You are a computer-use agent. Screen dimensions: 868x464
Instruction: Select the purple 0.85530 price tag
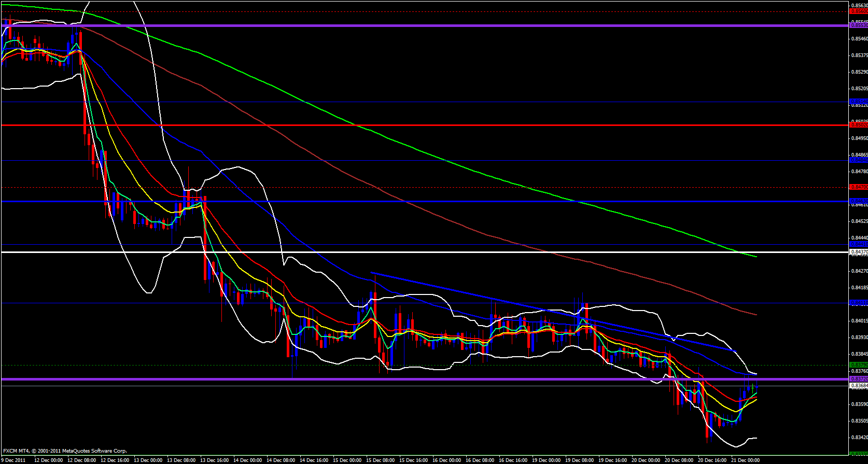pos(859,25)
